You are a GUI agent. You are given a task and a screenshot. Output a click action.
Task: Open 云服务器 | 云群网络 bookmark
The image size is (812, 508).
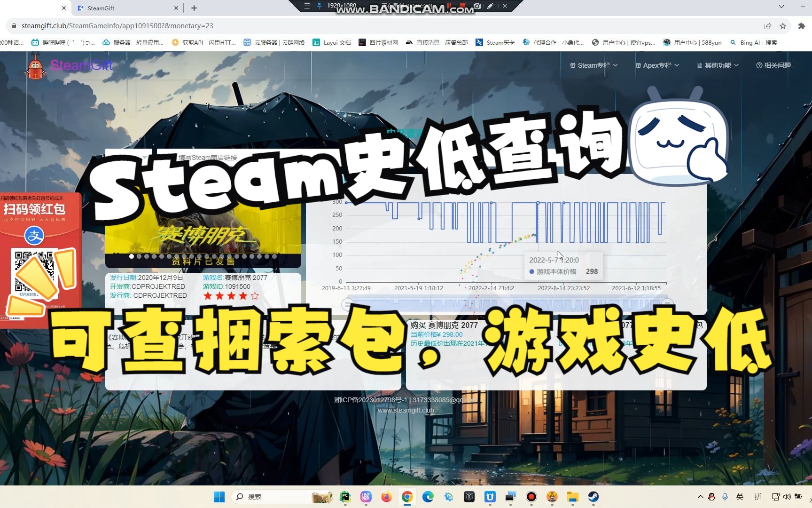coord(274,42)
